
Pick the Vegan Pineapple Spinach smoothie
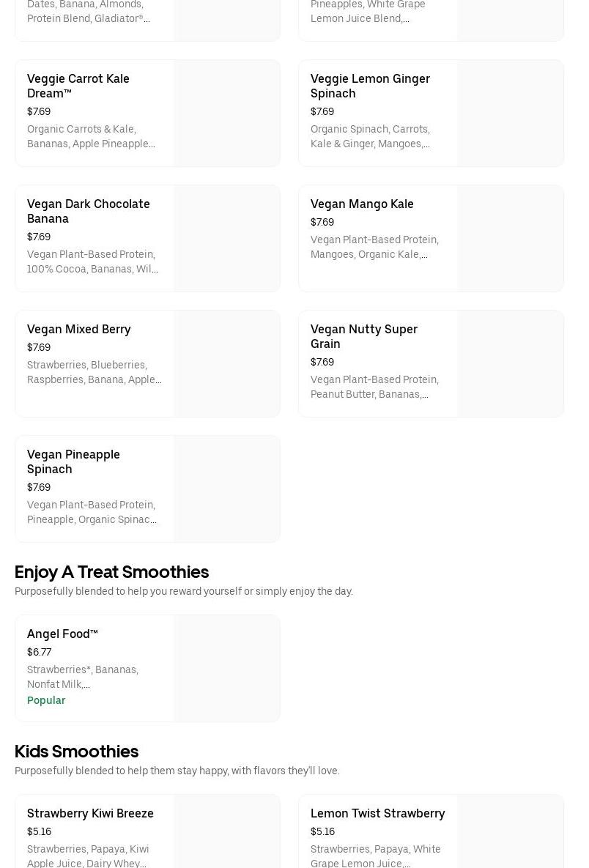pos(73,461)
